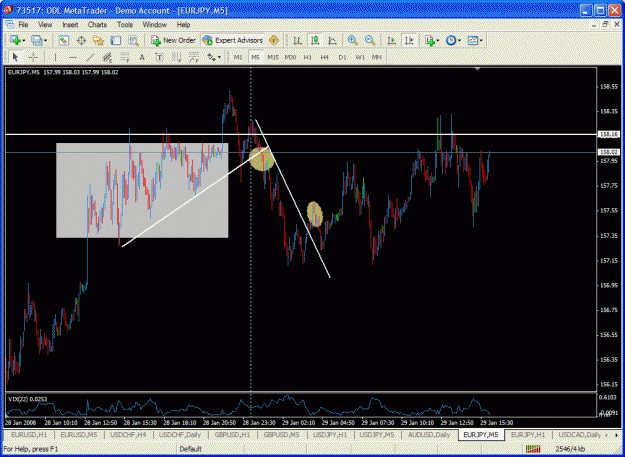Click the Default profile in status bar

point(191,449)
